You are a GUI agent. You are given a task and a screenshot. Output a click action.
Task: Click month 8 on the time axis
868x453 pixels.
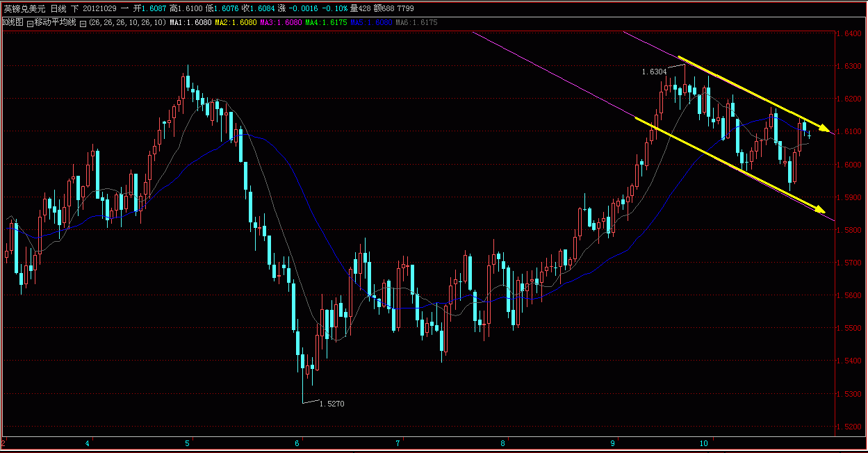pyautogui.click(x=502, y=443)
